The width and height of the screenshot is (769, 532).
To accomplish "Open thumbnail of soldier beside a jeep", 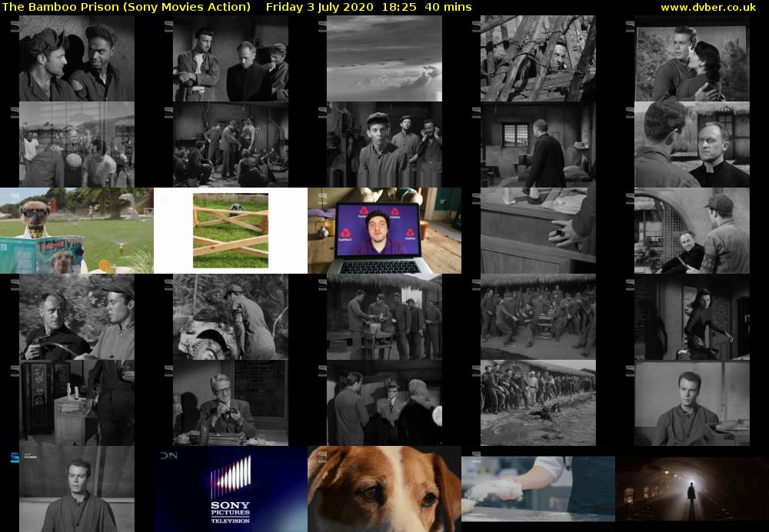I will click(x=231, y=317).
